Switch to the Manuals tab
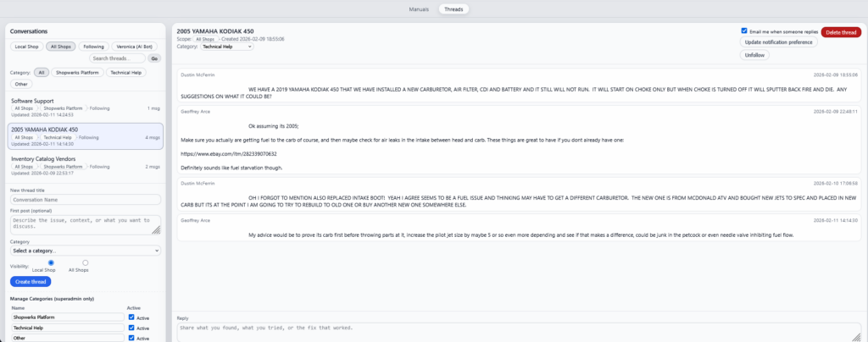The width and height of the screenshot is (868, 342). (419, 9)
